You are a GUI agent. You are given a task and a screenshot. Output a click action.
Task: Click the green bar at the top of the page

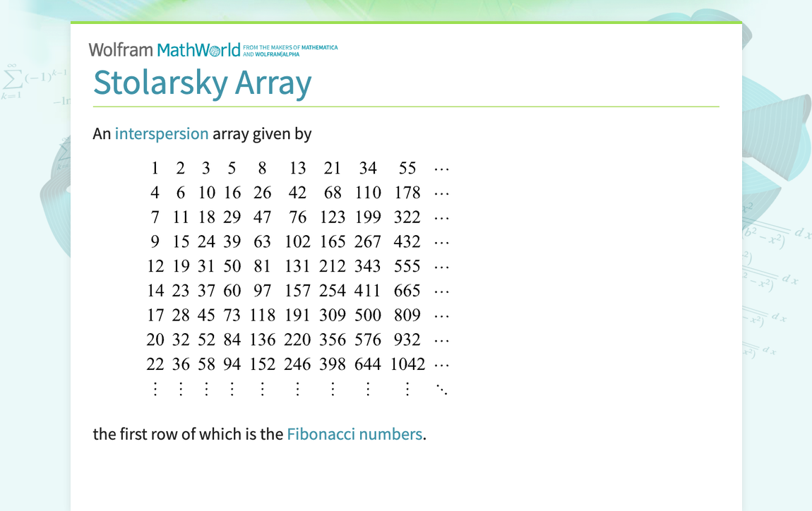(x=406, y=23)
